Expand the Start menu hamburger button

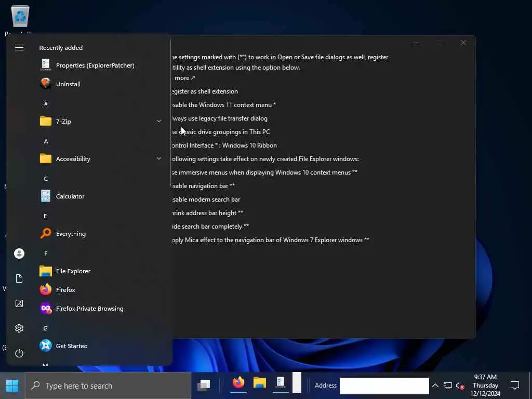pos(19,47)
